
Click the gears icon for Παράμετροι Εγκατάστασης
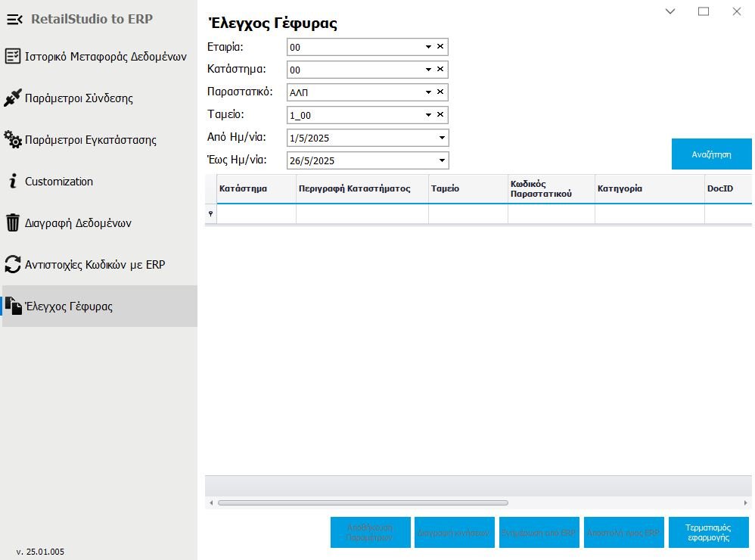13,140
